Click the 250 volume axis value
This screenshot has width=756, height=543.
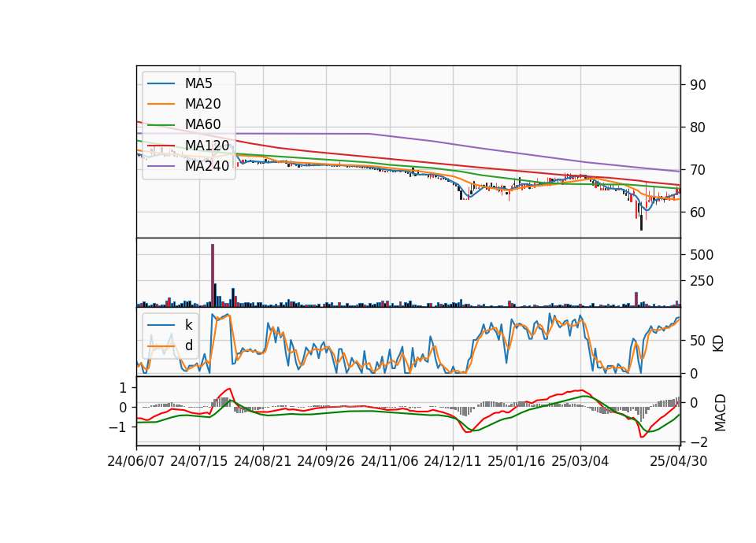coord(702,281)
